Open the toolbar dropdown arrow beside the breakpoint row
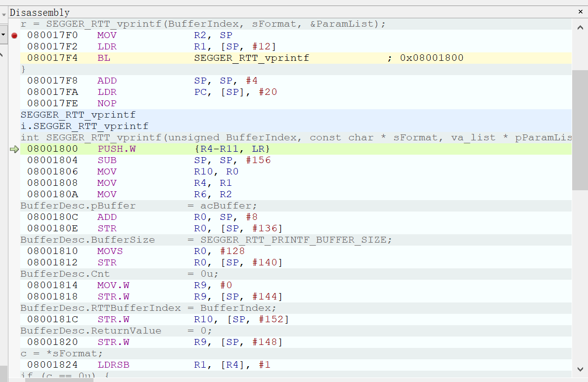 tap(3, 35)
